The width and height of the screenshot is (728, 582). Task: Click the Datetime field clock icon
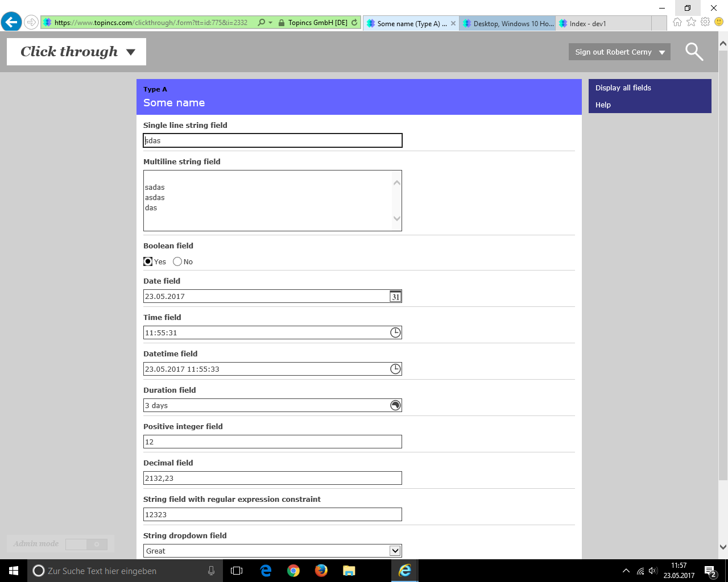395,369
